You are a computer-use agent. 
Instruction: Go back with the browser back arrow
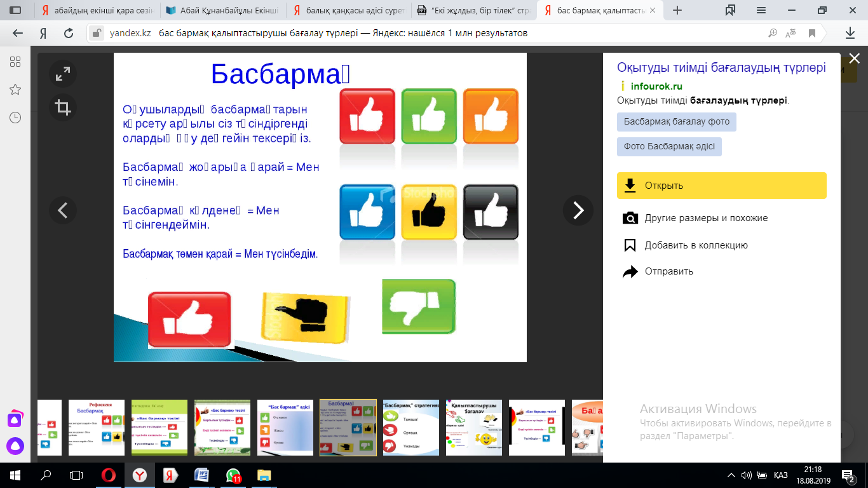point(18,33)
